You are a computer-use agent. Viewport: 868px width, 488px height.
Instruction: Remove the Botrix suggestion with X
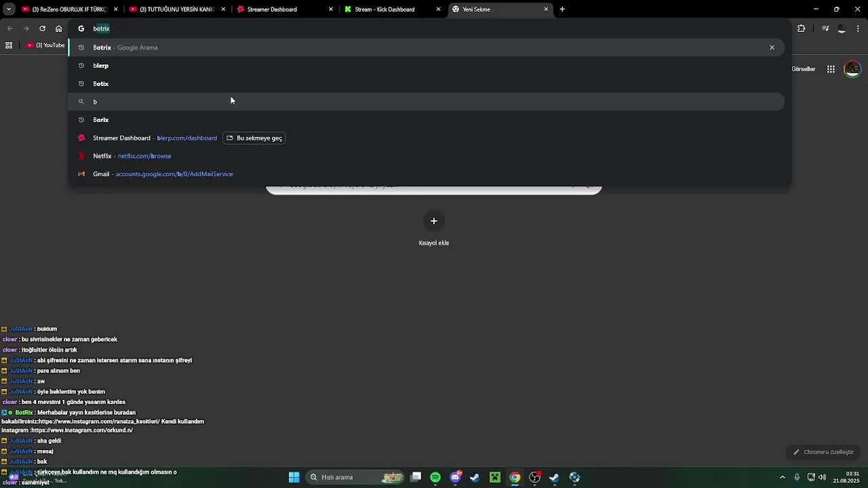click(x=772, y=47)
